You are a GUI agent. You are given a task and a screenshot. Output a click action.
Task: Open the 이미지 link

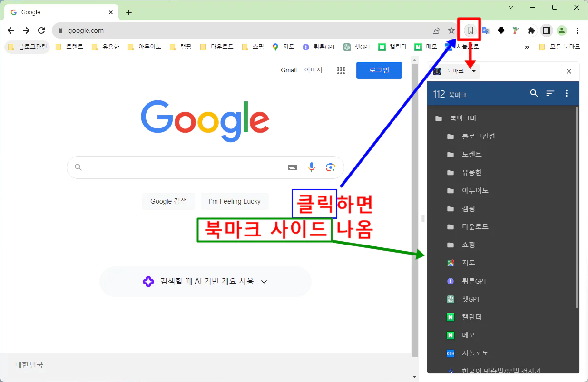(x=313, y=70)
